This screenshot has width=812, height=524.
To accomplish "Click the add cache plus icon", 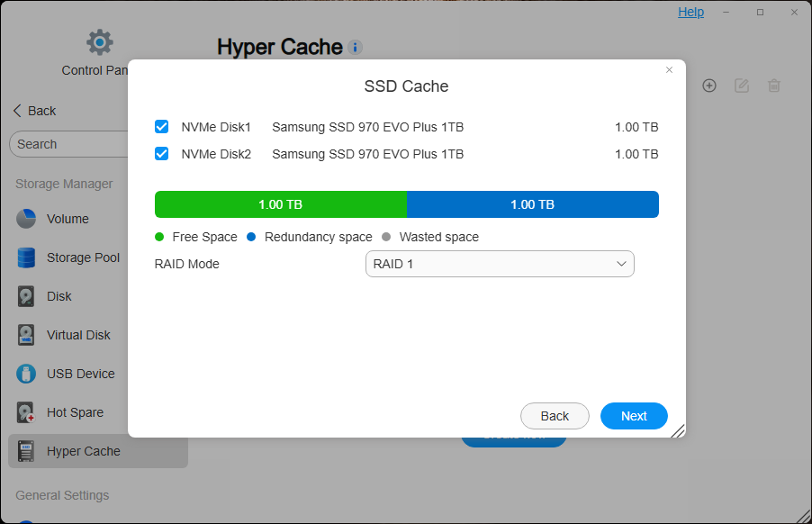I will (x=709, y=86).
